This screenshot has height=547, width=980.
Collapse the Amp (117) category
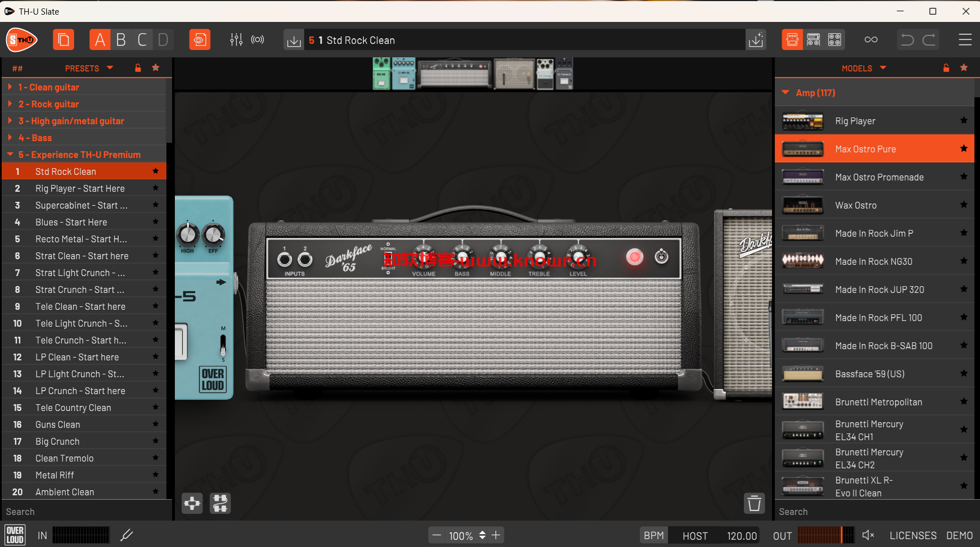coord(874,93)
